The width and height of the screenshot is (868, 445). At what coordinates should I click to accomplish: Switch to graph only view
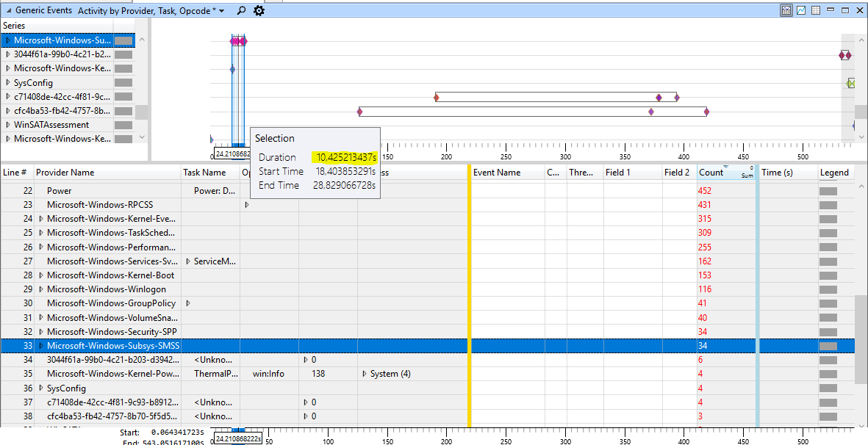click(x=801, y=10)
